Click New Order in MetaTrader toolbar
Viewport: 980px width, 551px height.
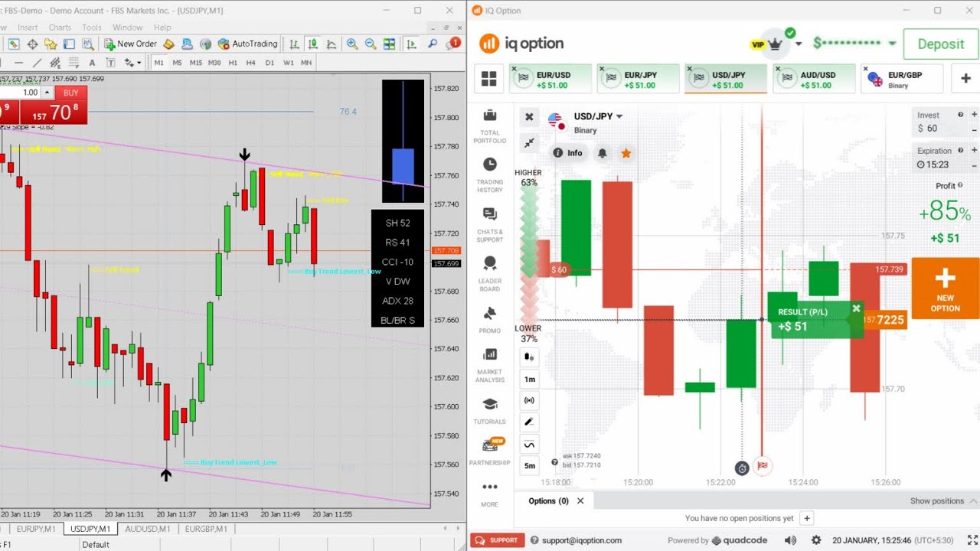tap(130, 44)
